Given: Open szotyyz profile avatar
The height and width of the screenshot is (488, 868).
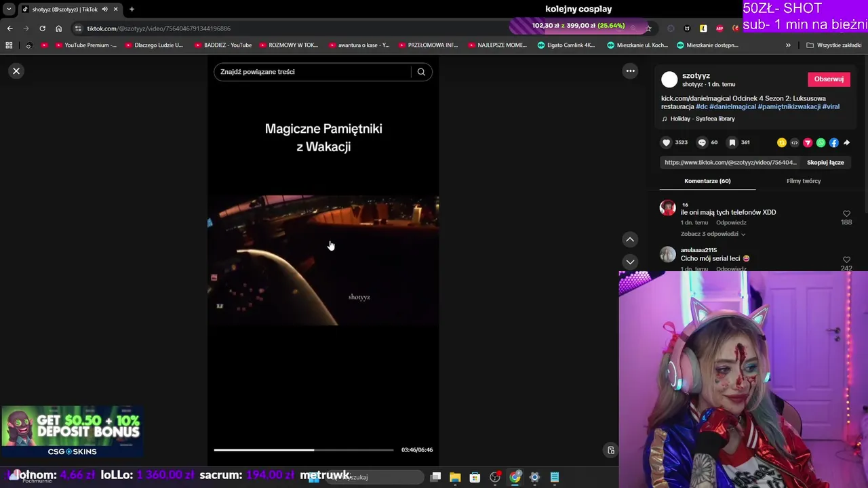Looking at the screenshot, I should pyautogui.click(x=669, y=79).
